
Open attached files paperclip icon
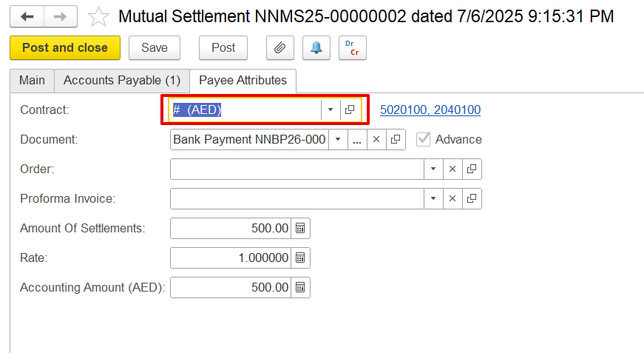pos(279,47)
